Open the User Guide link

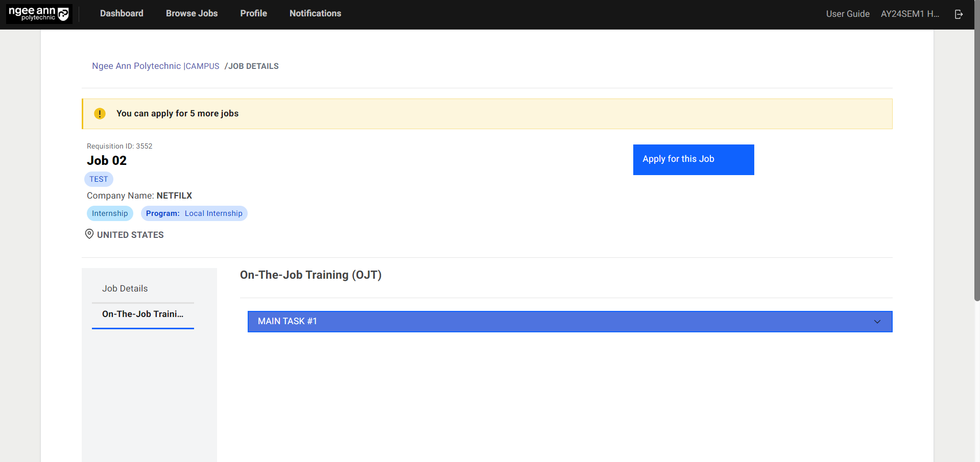847,14
